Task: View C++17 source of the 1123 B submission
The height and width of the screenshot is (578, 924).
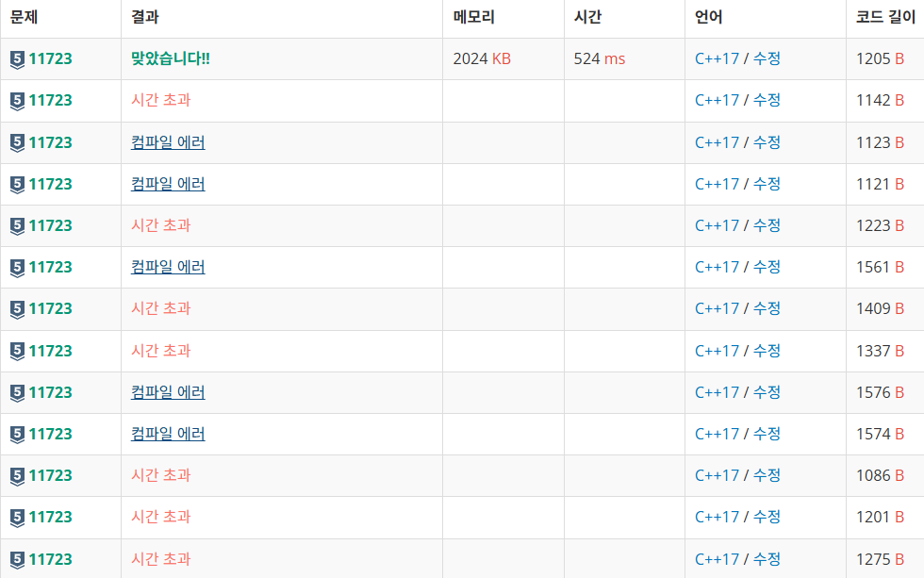Action: point(717,142)
